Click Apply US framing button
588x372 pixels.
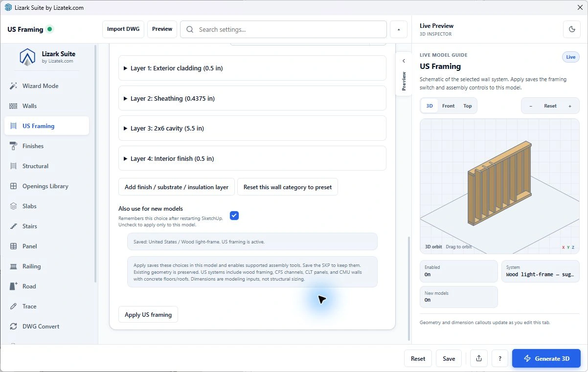[x=148, y=314]
